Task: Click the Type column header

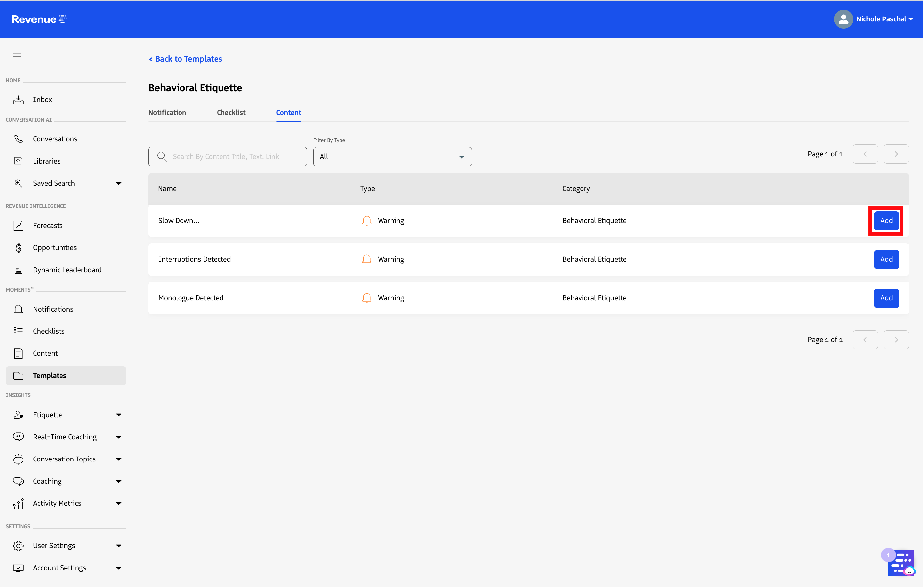Action: tap(368, 189)
